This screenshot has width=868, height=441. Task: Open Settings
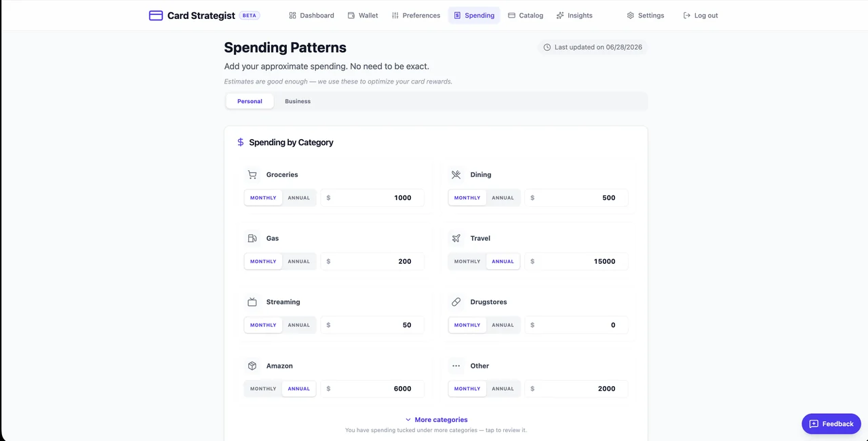pos(646,15)
